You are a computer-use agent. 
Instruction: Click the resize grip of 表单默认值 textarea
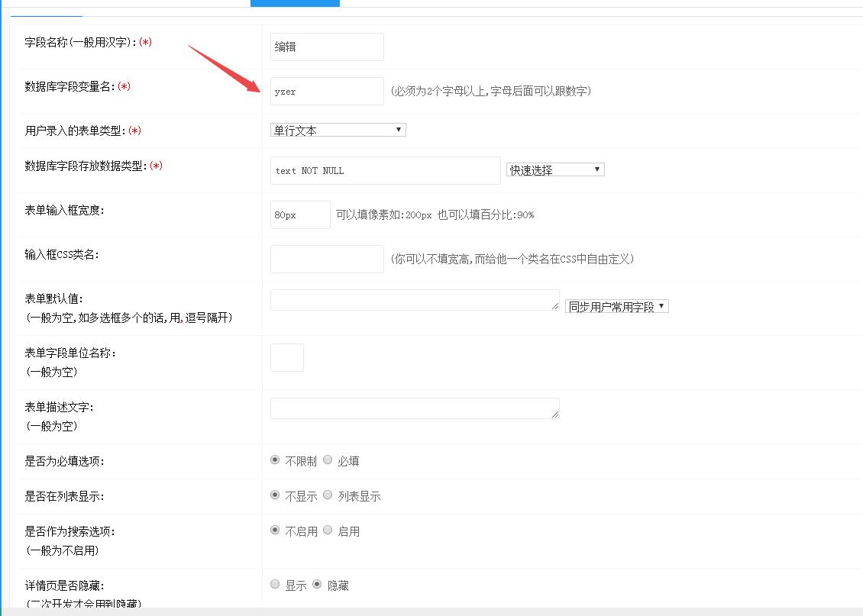coord(555,306)
